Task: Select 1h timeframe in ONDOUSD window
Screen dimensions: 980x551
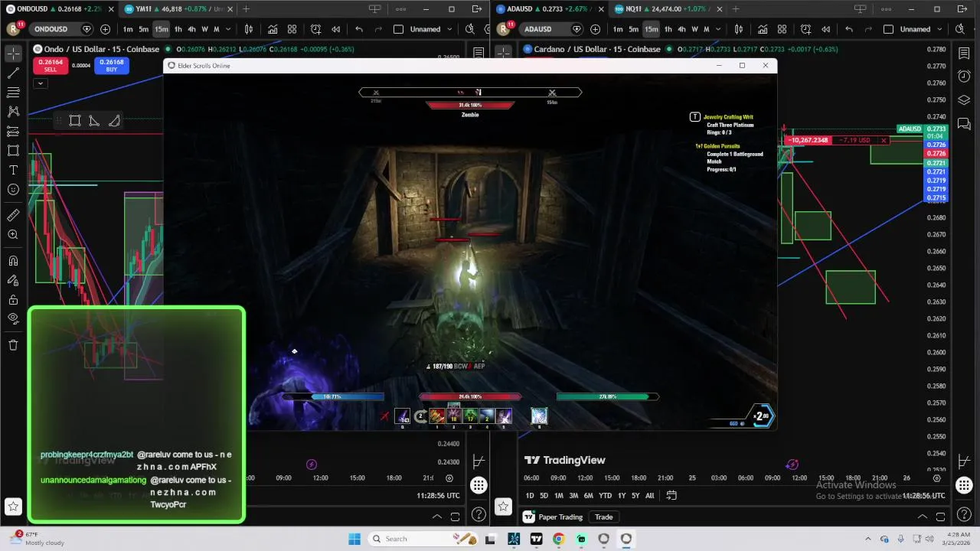Action: tap(178, 29)
